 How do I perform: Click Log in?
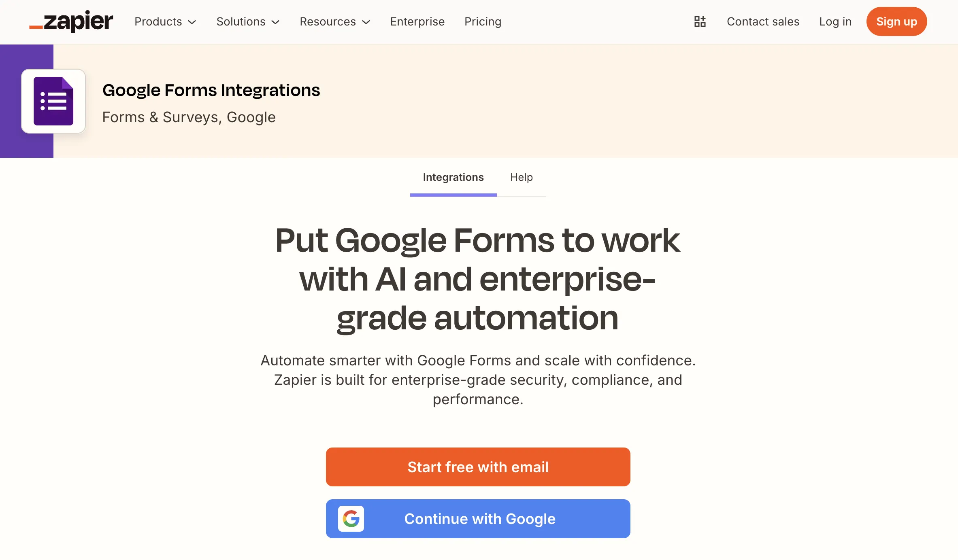click(x=835, y=21)
